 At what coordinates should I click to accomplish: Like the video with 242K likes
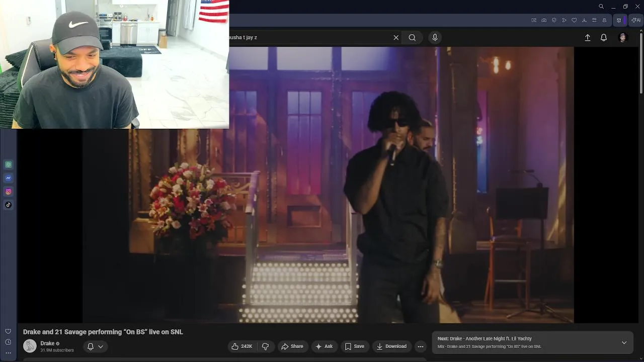[x=242, y=346]
